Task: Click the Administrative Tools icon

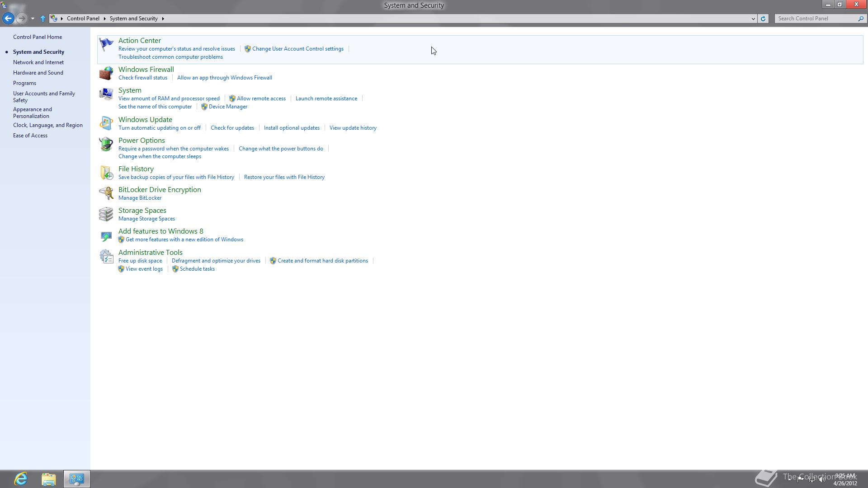Action: pyautogui.click(x=106, y=256)
